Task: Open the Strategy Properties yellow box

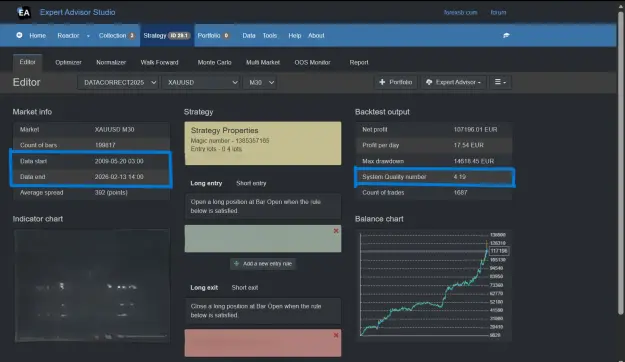Action: pyautogui.click(x=263, y=144)
